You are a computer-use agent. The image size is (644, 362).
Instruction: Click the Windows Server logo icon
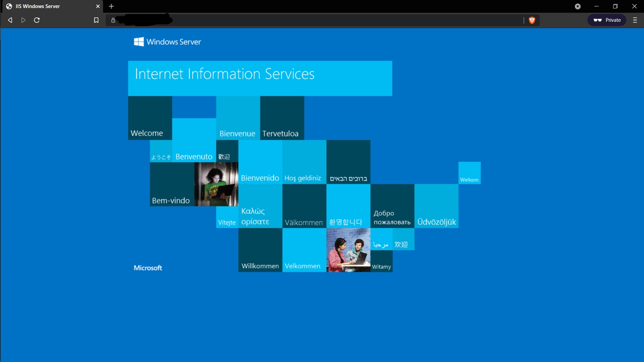(x=139, y=42)
